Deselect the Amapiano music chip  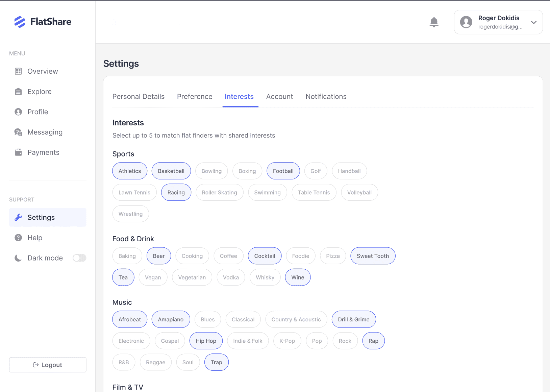point(171,319)
